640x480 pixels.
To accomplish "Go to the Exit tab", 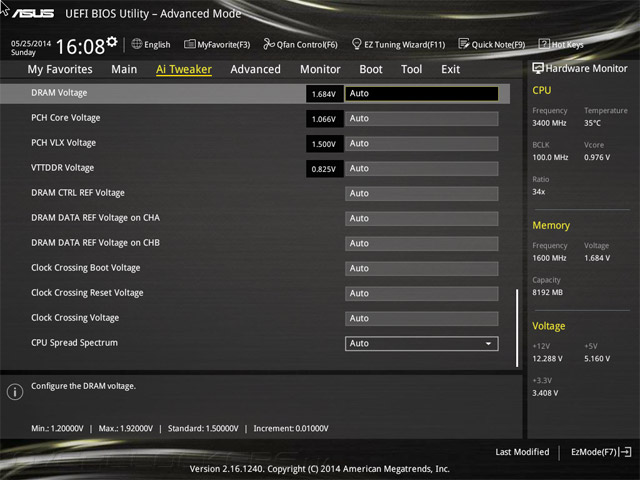I will [x=451, y=69].
